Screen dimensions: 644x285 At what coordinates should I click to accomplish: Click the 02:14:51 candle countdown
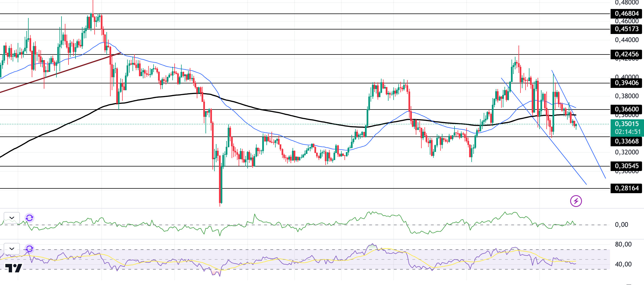628,132
